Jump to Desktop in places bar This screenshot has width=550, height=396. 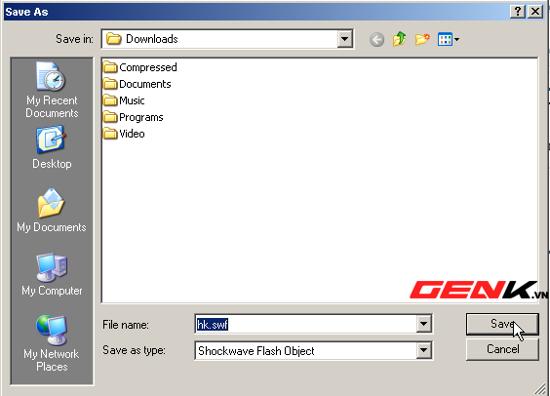[x=52, y=148]
